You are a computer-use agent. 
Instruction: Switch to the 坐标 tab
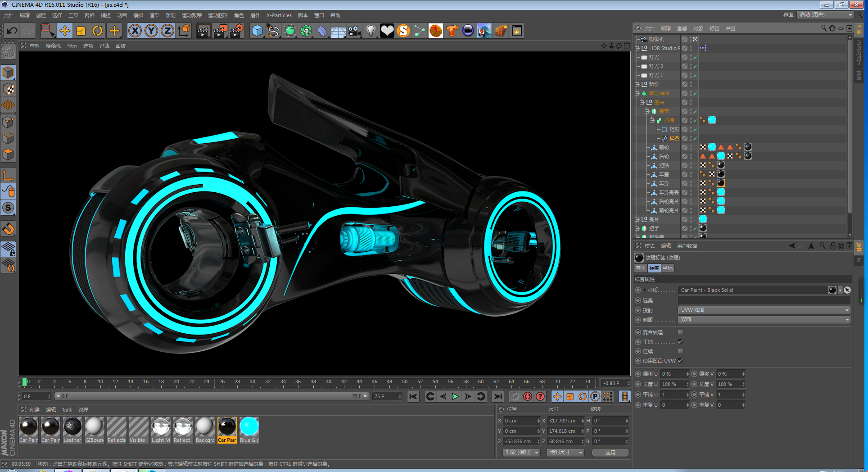pos(668,268)
